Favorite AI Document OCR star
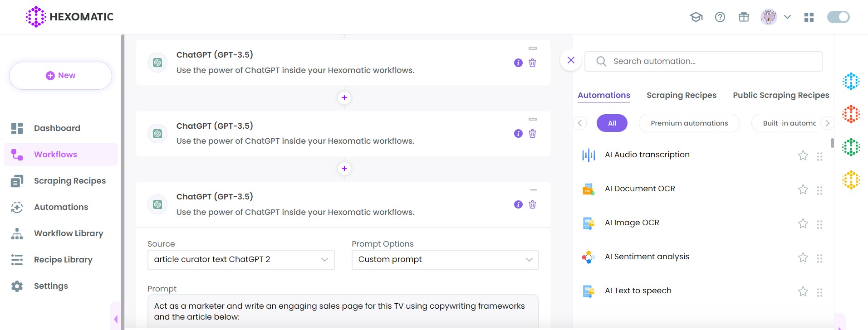The height and width of the screenshot is (330, 868). [x=803, y=189]
